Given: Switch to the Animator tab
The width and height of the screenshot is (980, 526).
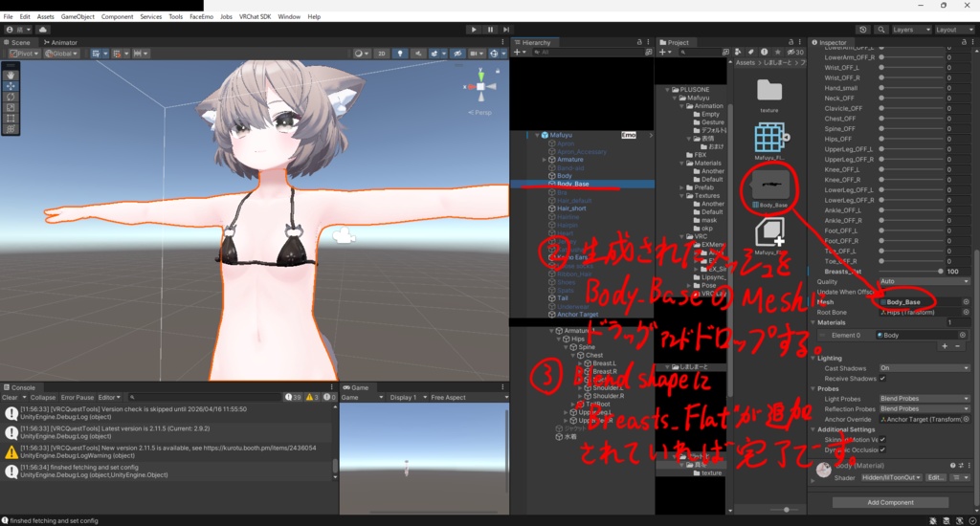Looking at the screenshot, I should [60, 42].
